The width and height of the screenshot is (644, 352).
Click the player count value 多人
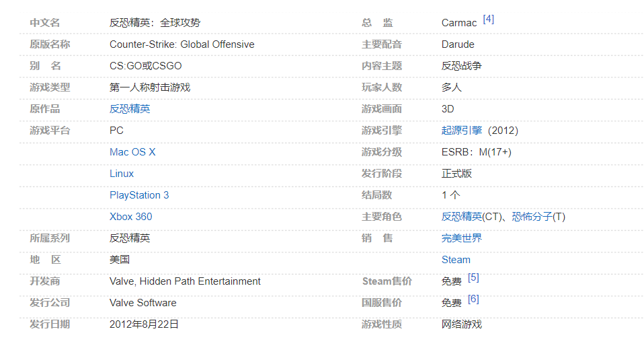451,87
